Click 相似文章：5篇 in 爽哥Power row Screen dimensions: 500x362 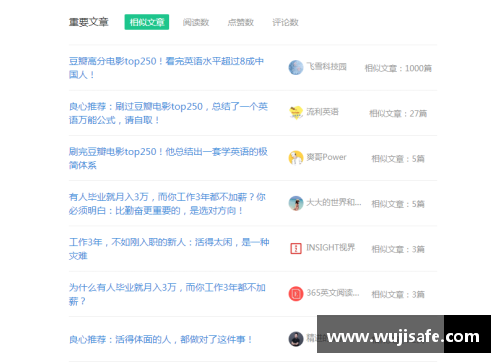398,159
